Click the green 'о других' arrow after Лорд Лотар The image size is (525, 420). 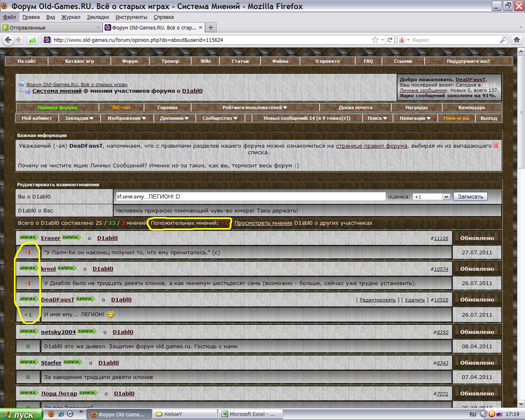88,393
